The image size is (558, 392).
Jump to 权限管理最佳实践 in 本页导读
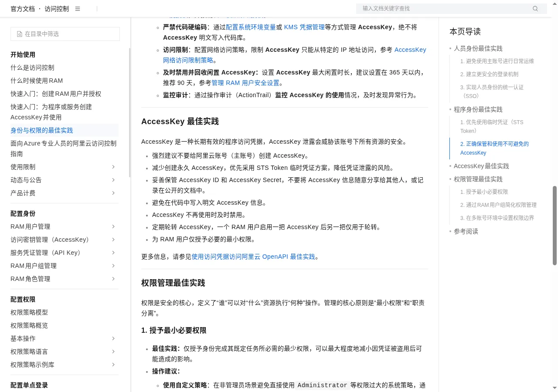click(478, 179)
